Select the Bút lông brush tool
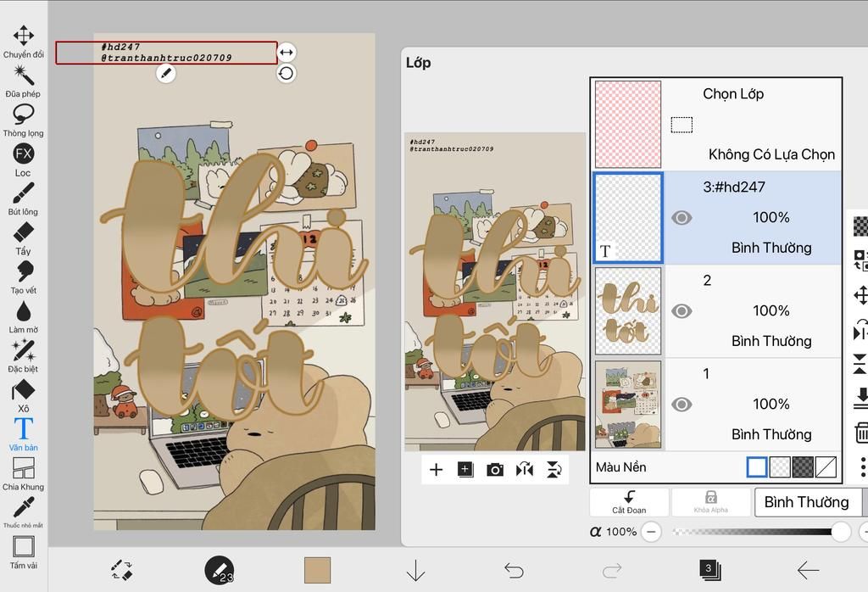Viewport: 868px width, 592px height. click(x=23, y=198)
